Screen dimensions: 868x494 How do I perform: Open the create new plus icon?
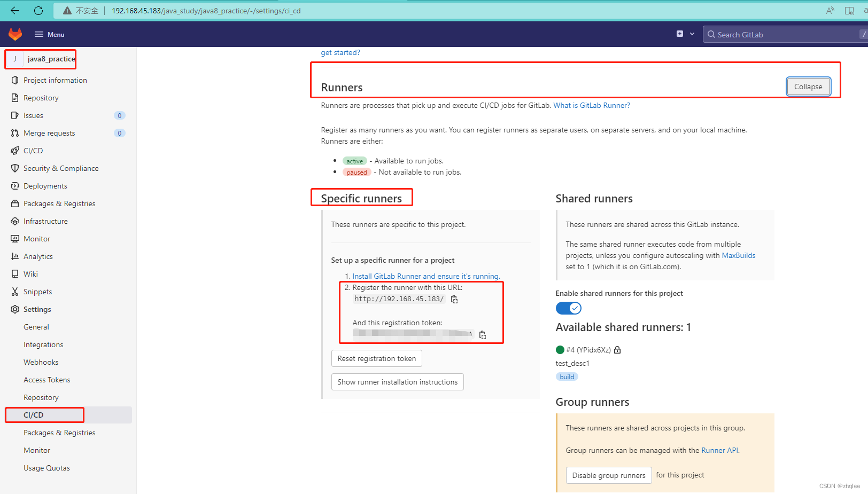click(680, 34)
